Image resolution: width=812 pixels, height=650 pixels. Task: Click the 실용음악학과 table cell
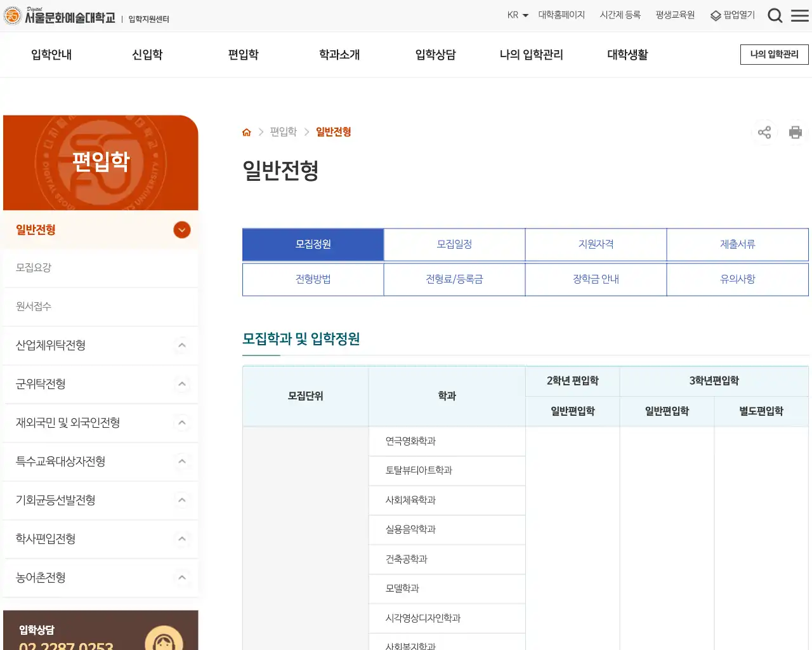447,529
